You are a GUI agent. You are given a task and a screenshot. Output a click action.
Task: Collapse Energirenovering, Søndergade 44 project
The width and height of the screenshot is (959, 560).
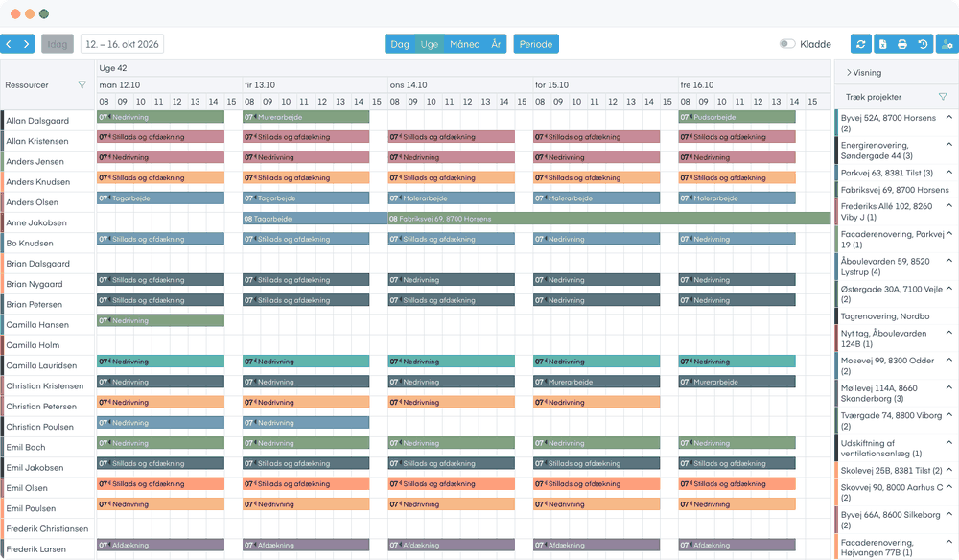click(948, 145)
